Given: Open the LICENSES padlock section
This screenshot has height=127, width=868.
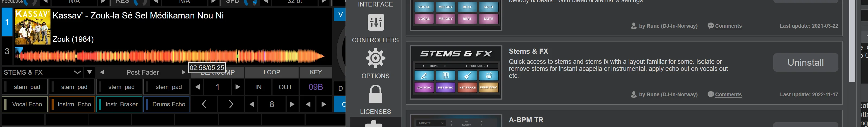Looking at the screenshot, I should point(375,100).
